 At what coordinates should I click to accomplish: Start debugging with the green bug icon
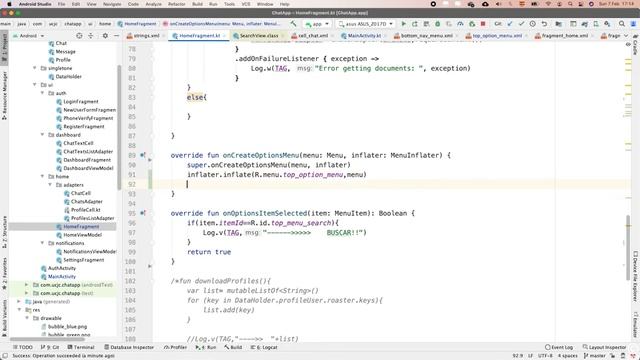point(438,24)
